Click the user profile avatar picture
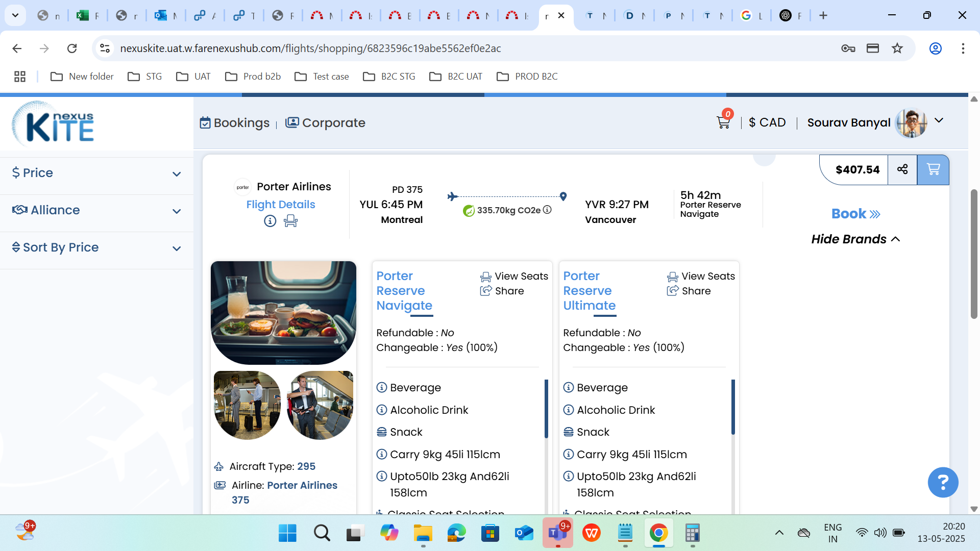The height and width of the screenshot is (551, 980). (912, 123)
